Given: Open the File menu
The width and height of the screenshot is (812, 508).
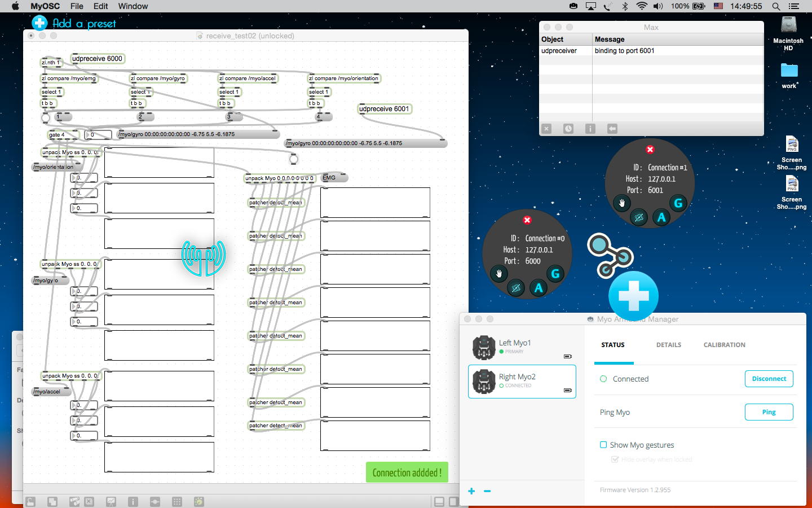Looking at the screenshot, I should click(x=77, y=6).
